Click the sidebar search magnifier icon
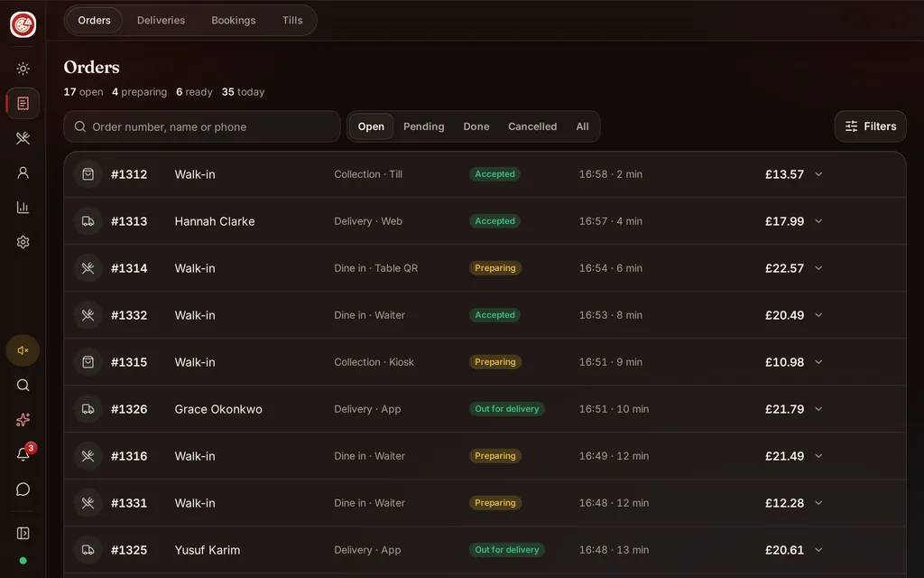 tap(23, 385)
